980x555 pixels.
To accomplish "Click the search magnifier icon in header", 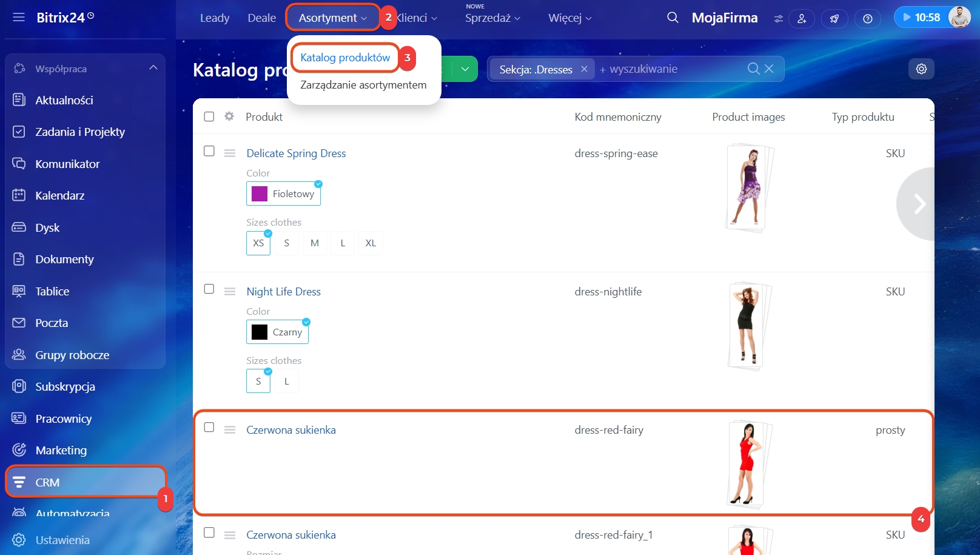I will point(673,18).
